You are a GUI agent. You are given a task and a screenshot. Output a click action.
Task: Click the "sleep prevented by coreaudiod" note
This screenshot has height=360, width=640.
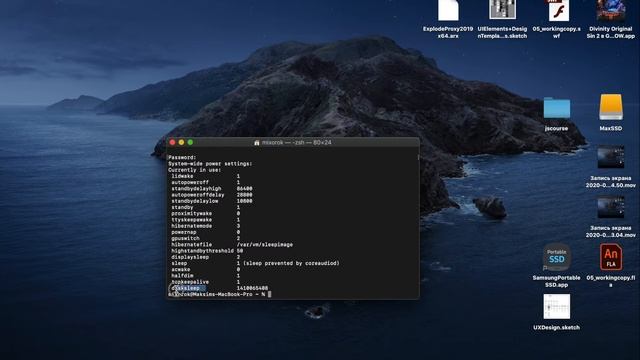(291, 263)
